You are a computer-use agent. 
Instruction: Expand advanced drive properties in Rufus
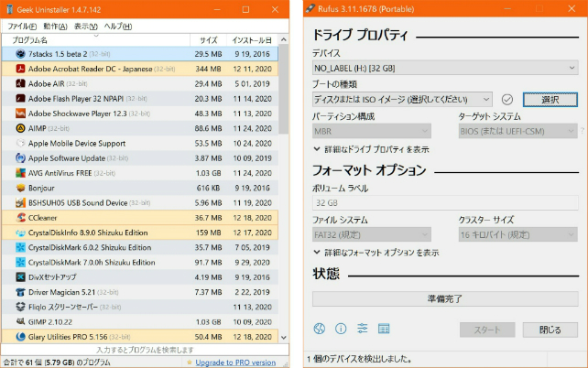click(x=371, y=149)
